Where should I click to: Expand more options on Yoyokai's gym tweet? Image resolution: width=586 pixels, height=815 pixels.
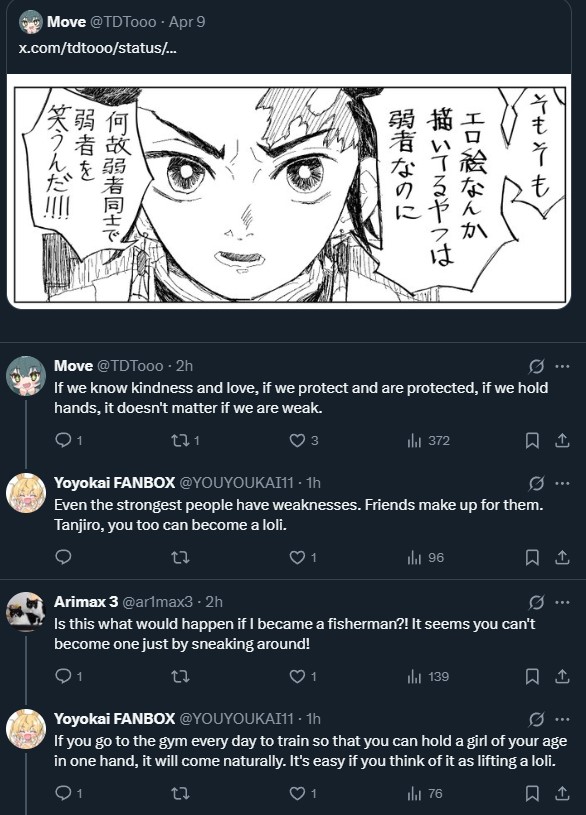click(x=562, y=719)
